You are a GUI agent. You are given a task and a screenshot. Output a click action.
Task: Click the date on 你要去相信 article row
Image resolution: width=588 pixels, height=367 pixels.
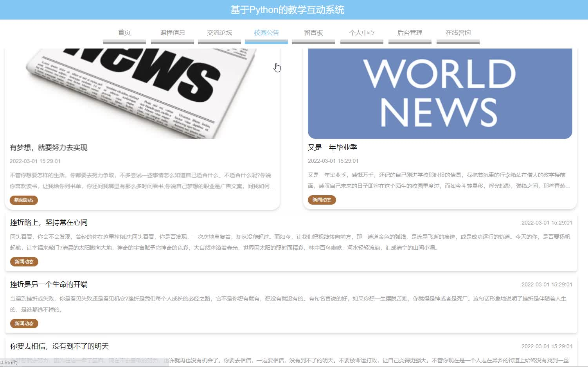pyautogui.click(x=547, y=346)
